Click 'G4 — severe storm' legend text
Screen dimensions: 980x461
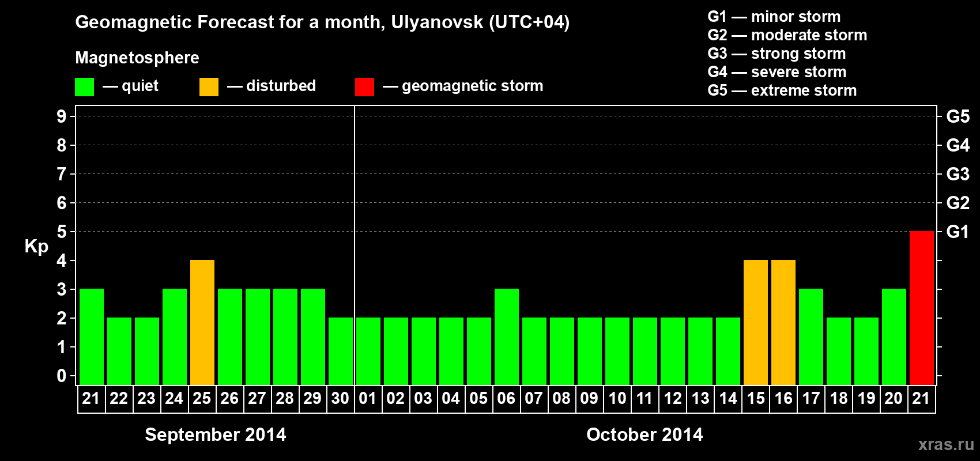(x=777, y=72)
